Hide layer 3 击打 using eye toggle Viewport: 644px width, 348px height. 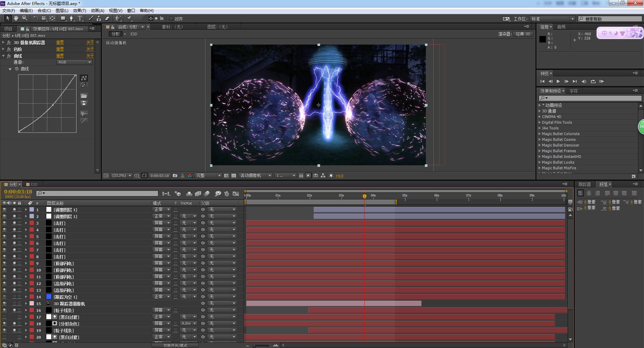4,223
